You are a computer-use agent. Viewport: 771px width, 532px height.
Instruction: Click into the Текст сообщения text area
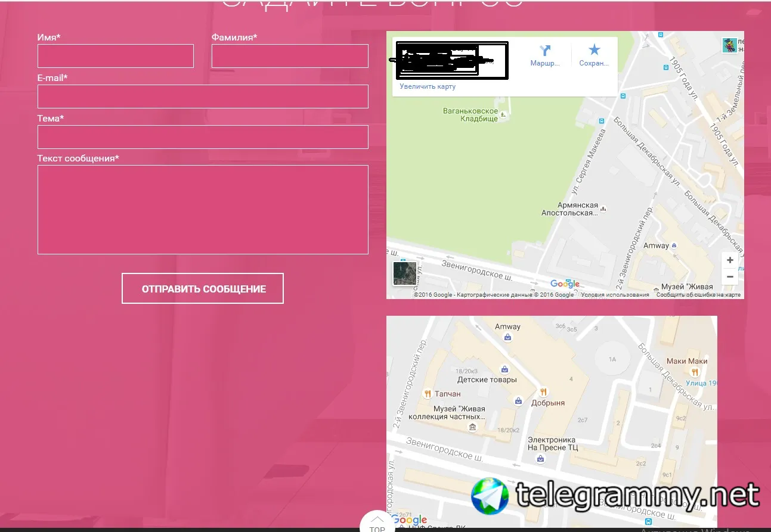(203, 210)
